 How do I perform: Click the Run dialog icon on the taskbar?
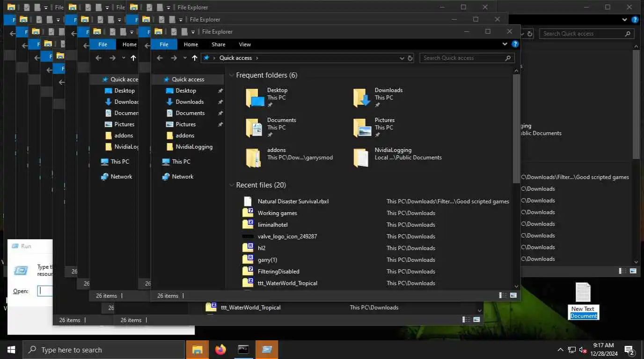click(x=267, y=350)
